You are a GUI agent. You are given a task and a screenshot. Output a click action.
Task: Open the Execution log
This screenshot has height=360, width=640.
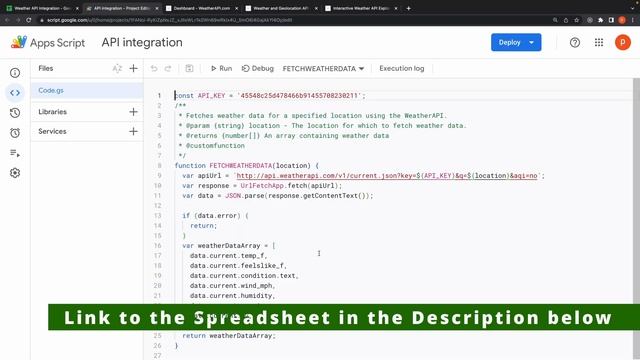[402, 69]
